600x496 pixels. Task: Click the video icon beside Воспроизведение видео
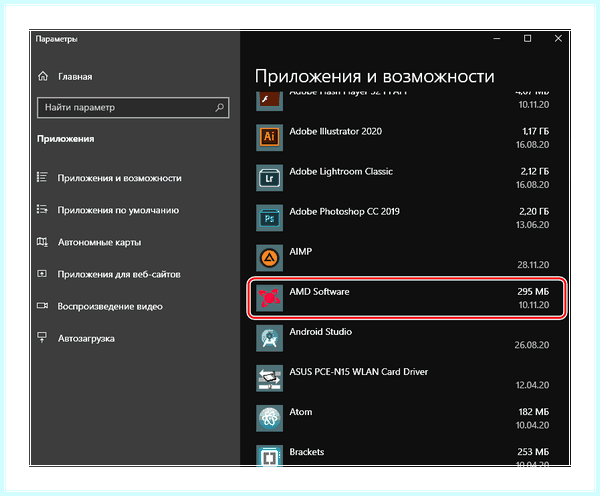42,305
